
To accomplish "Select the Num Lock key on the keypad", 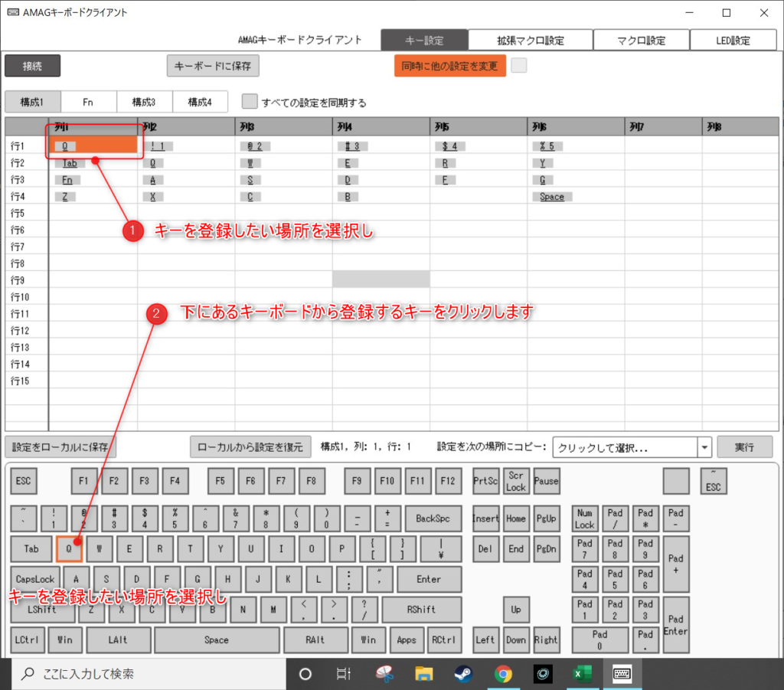I will [584, 518].
